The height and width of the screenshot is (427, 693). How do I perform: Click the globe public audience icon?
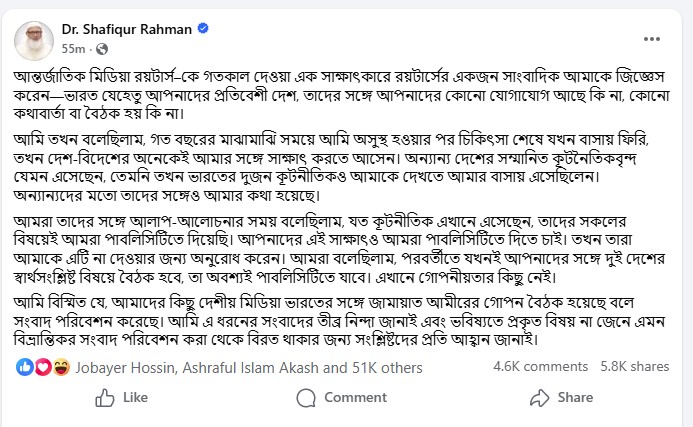[x=101, y=48]
